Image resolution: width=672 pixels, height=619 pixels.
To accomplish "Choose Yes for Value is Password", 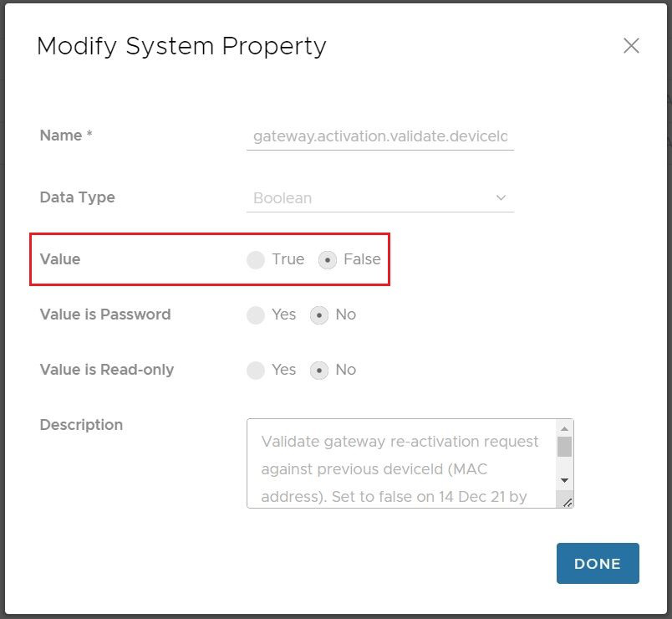I will [x=257, y=315].
